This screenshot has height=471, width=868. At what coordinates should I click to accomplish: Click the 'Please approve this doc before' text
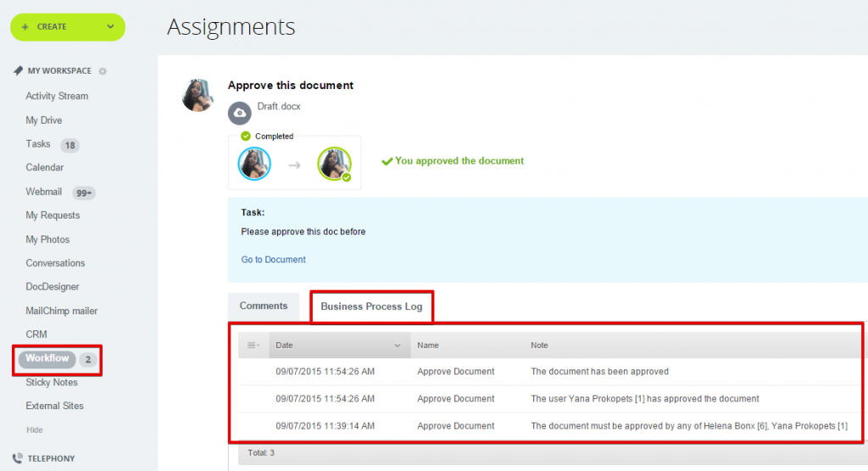tap(303, 232)
